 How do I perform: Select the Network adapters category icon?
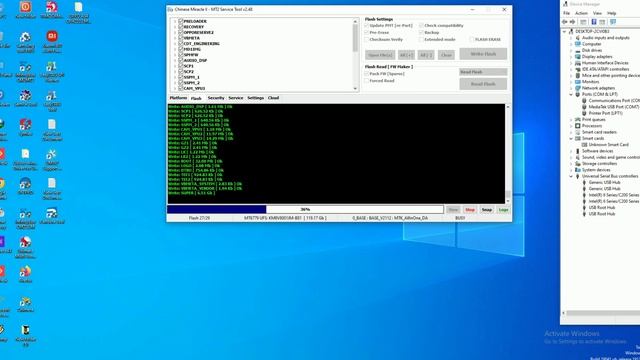click(578, 88)
